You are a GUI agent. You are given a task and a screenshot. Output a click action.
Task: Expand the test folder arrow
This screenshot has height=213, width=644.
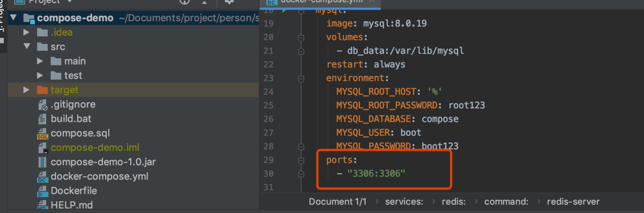pyautogui.click(x=41, y=76)
